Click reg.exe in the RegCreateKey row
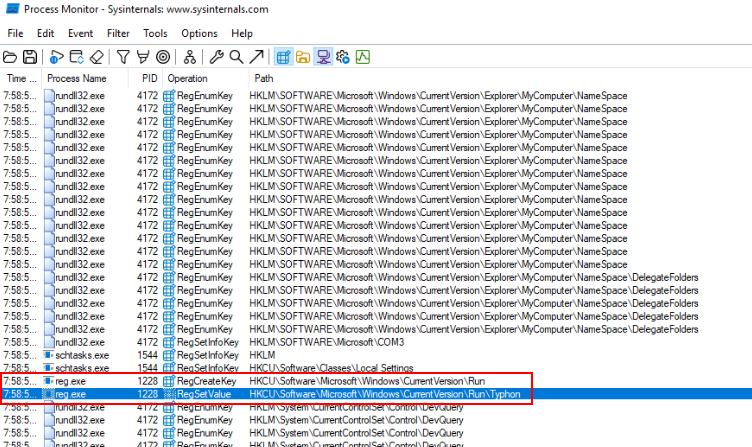The width and height of the screenshot is (752, 447). 70,381
